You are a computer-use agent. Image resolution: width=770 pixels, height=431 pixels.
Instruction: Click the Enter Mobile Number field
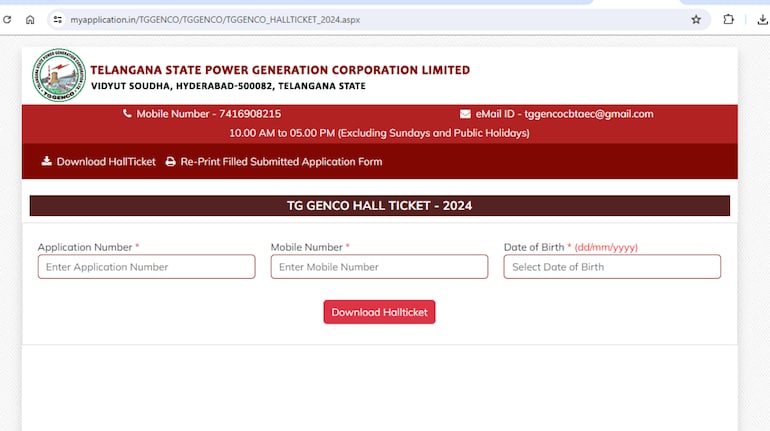(379, 267)
